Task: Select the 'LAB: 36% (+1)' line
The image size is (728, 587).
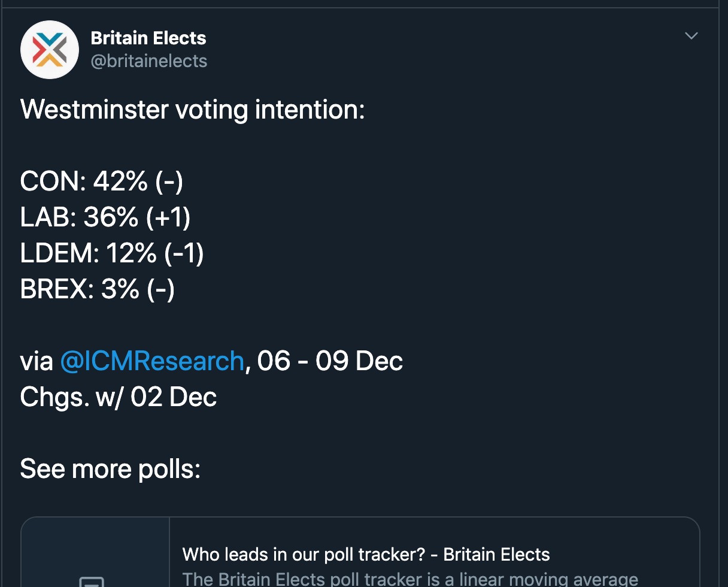Action: (x=105, y=217)
